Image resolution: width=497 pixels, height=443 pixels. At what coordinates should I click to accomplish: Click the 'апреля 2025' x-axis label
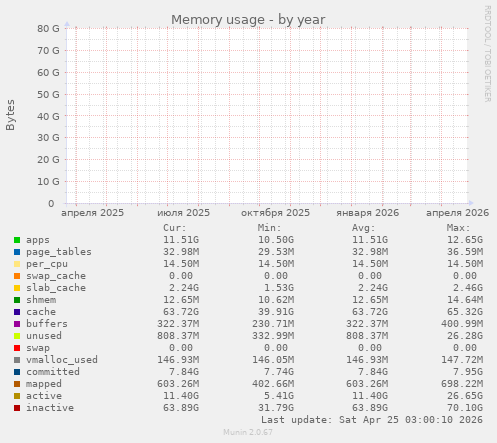click(92, 213)
